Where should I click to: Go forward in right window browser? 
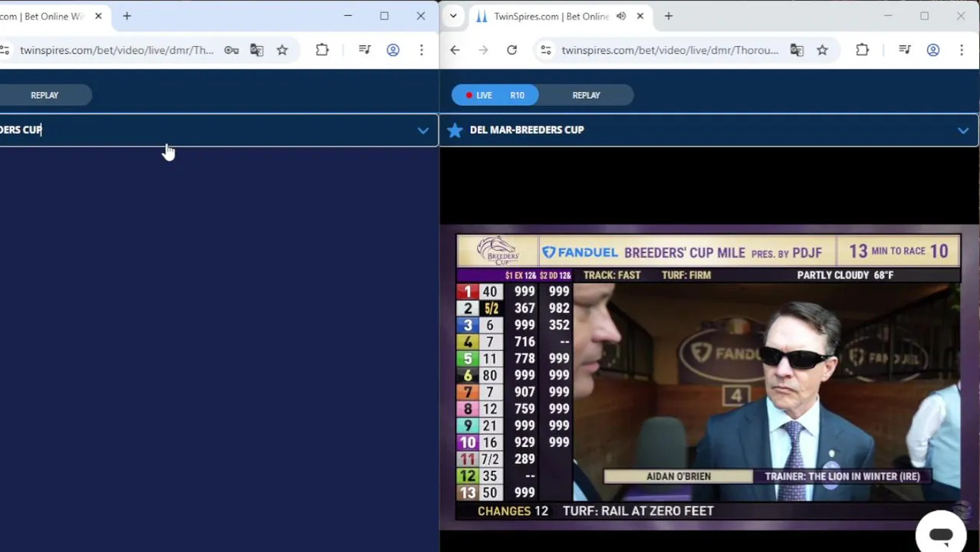pos(483,51)
